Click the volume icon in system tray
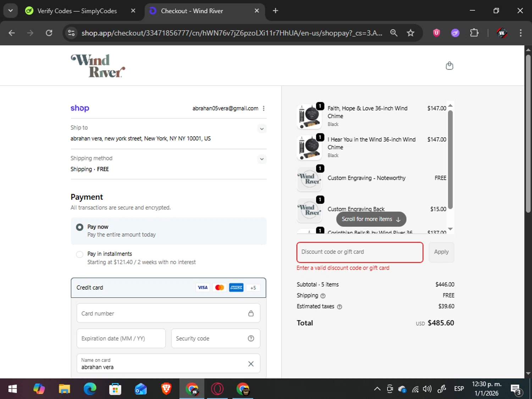 [x=427, y=389]
